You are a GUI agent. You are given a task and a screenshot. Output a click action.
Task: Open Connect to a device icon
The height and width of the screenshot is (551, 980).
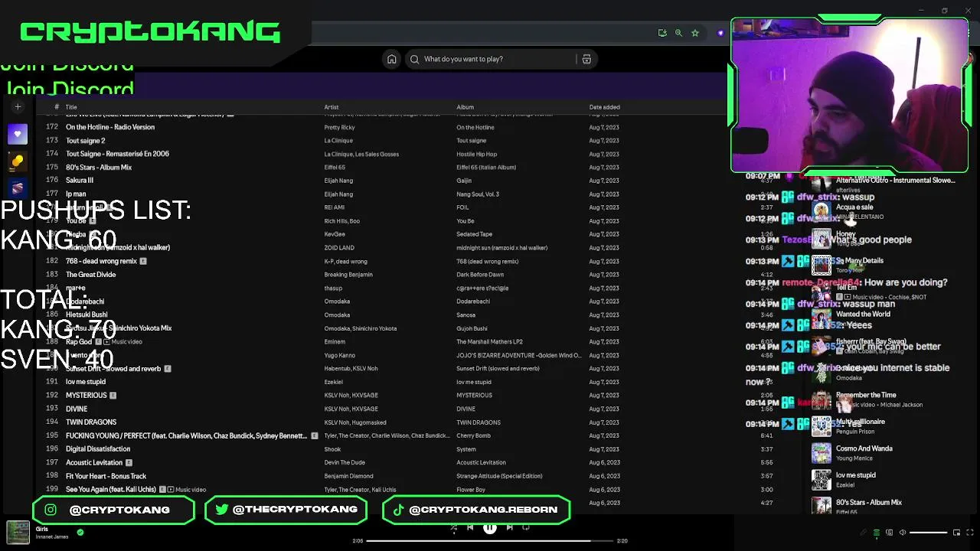[x=889, y=533]
